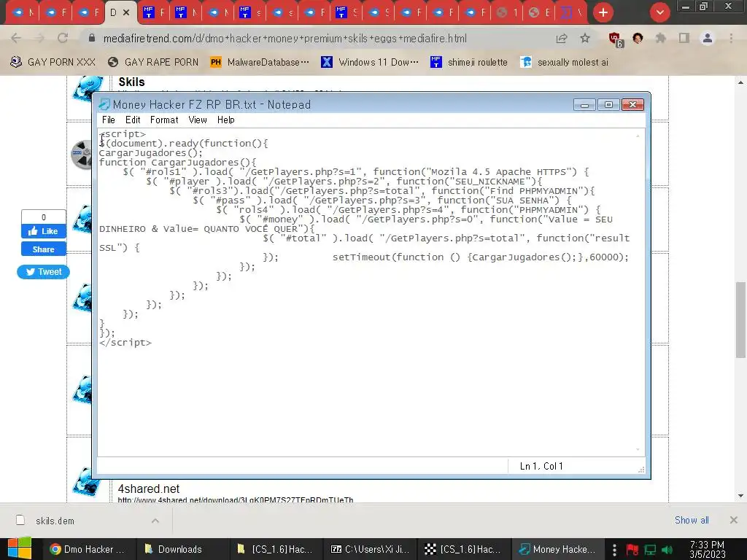Open Notepad's View menu

(197, 120)
